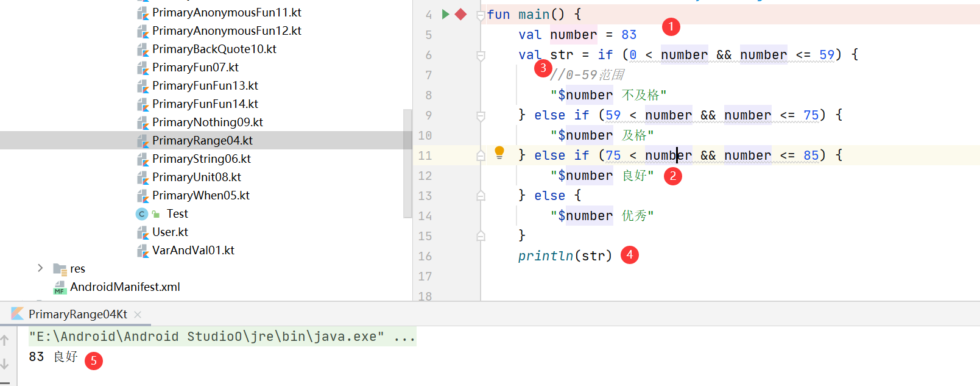Click Kotlin file icon of PrimaryWhen05.kt

click(143, 196)
